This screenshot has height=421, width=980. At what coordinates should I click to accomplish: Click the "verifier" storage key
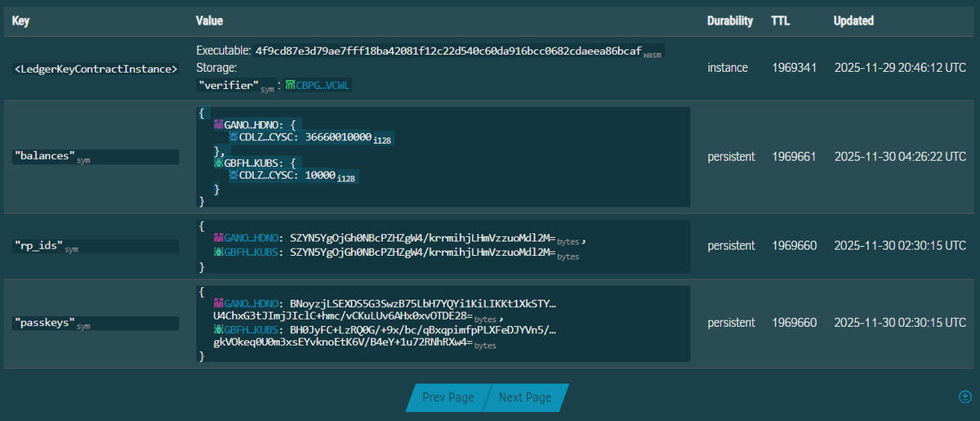tap(229, 85)
